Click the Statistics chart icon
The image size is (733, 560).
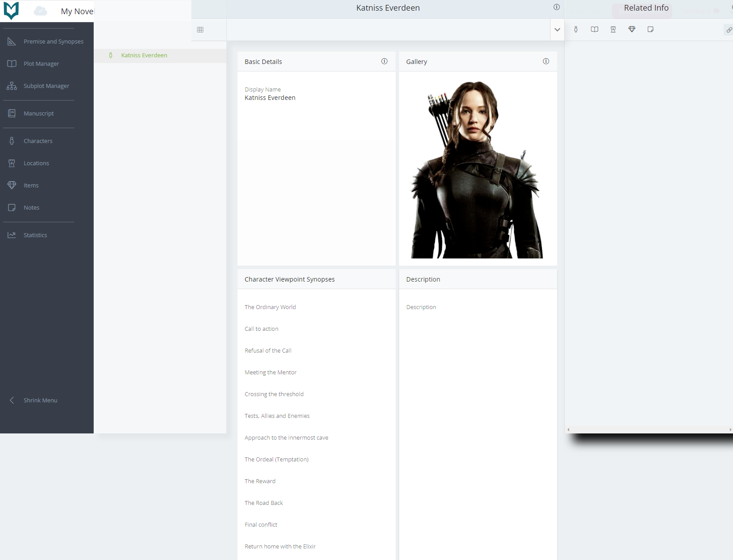pyautogui.click(x=12, y=235)
